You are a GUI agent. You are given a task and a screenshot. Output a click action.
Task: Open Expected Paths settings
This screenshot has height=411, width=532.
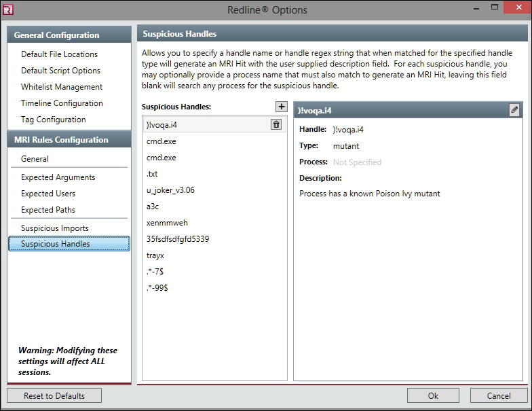pyautogui.click(x=47, y=210)
